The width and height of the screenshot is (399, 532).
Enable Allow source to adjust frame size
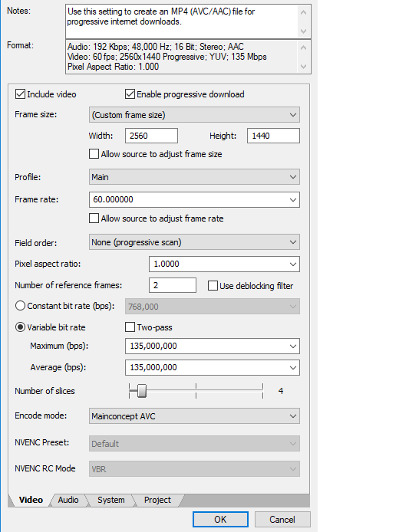(x=94, y=154)
